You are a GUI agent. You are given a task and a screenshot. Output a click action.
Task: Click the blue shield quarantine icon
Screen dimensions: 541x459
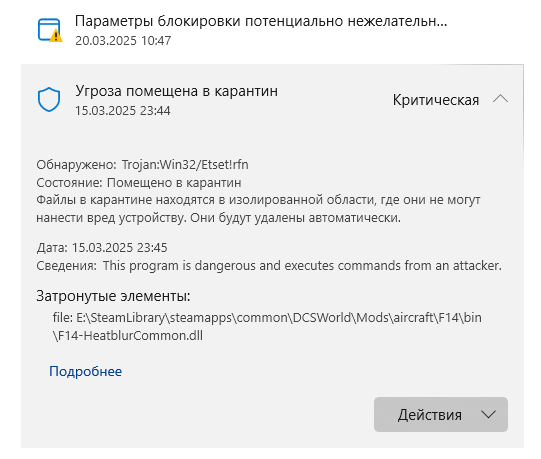[x=49, y=99]
